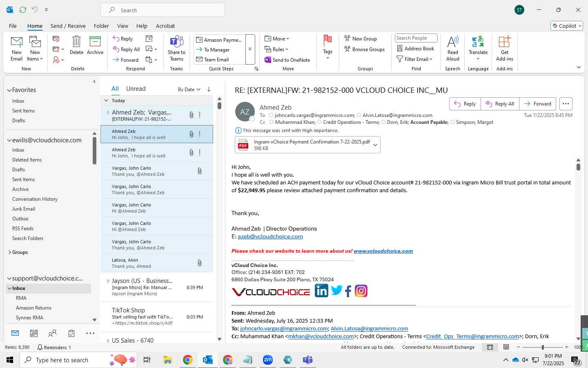The height and width of the screenshot is (368, 588).
Task: Reverse sort order arrow
Action: (209, 89)
